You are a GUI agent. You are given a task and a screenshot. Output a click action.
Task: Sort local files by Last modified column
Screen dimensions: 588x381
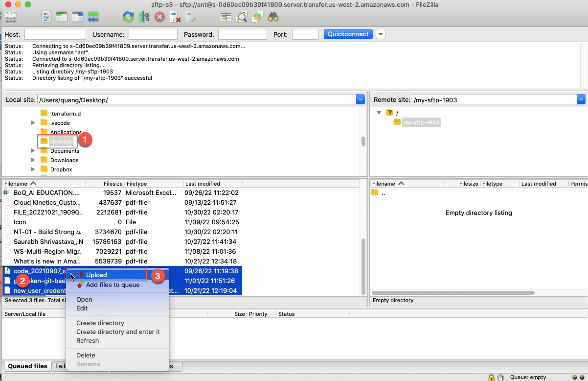[213, 183]
